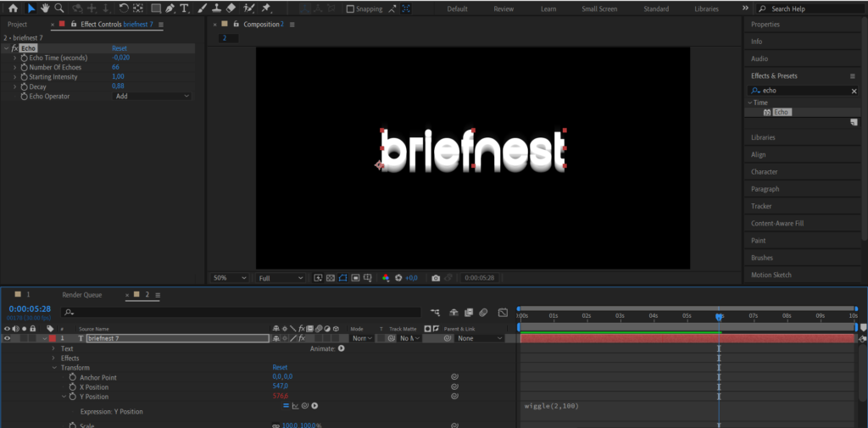Click Hide Shy Layers icon
The height and width of the screenshot is (428, 868).
coord(453,313)
